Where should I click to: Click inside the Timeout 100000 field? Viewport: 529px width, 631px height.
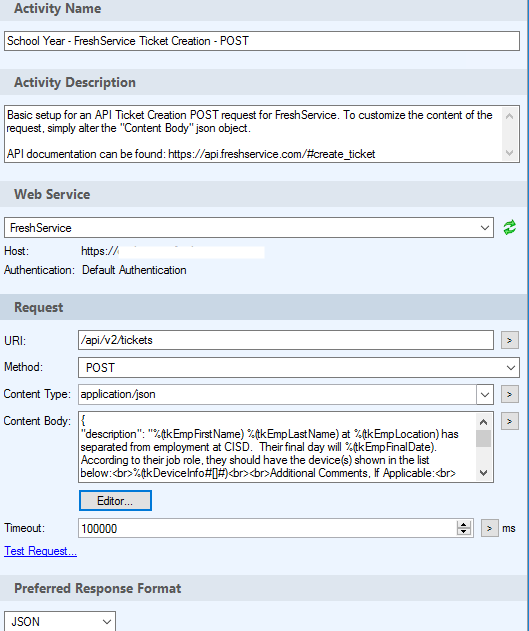268,528
